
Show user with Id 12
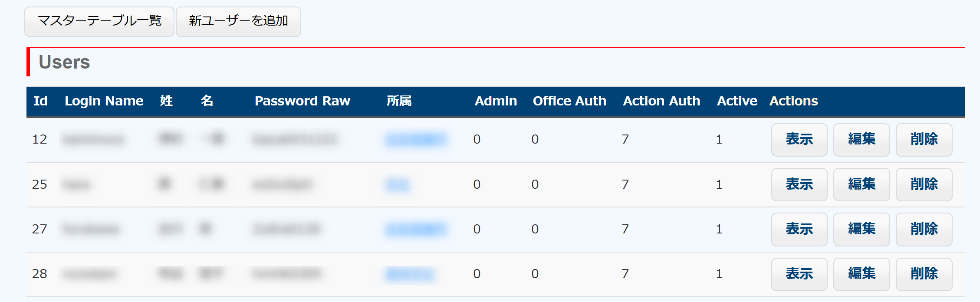click(799, 140)
